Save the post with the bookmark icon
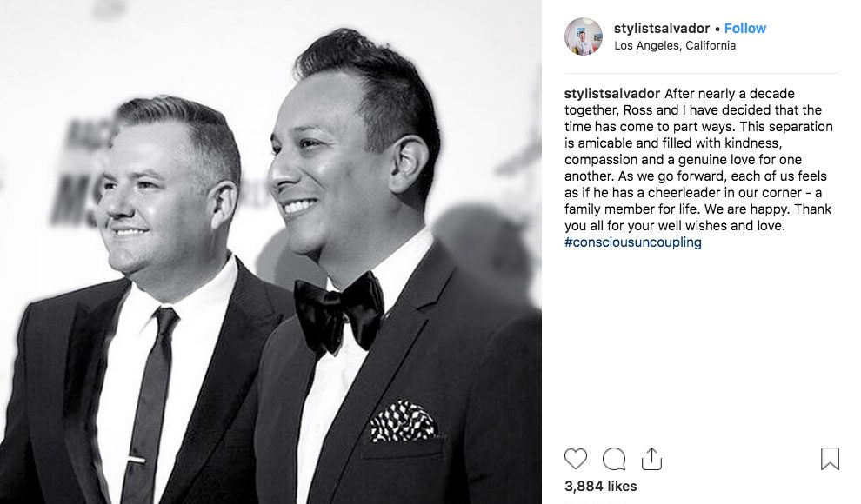 click(x=830, y=459)
